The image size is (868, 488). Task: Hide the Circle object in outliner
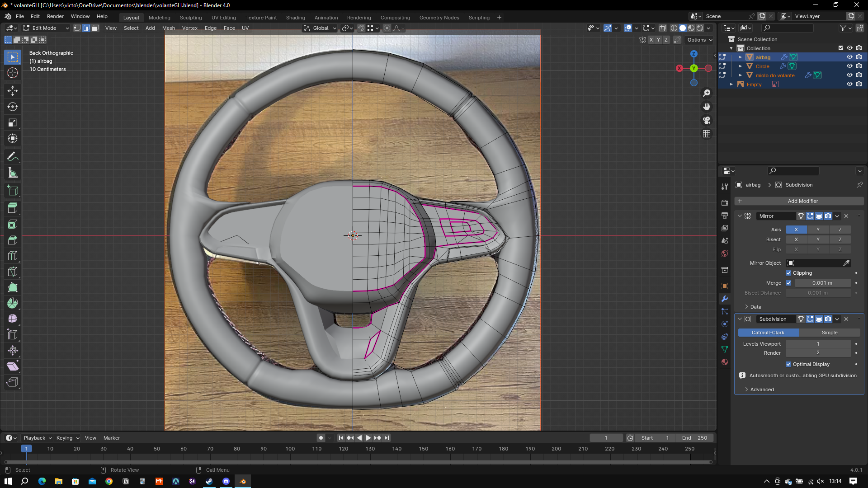(849, 66)
